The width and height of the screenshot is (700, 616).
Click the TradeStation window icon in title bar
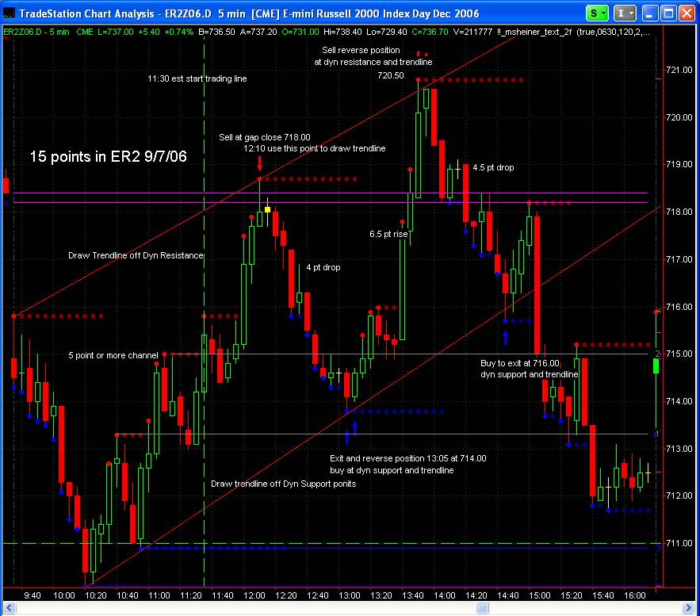[9, 13]
